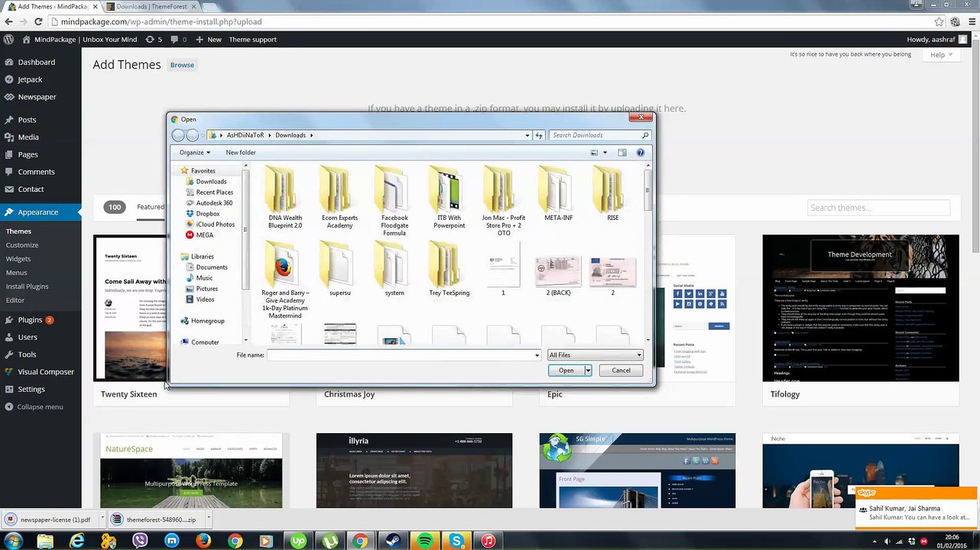The width and height of the screenshot is (980, 550).
Task: Expand the WordPress Help dropdown
Action: point(941,55)
